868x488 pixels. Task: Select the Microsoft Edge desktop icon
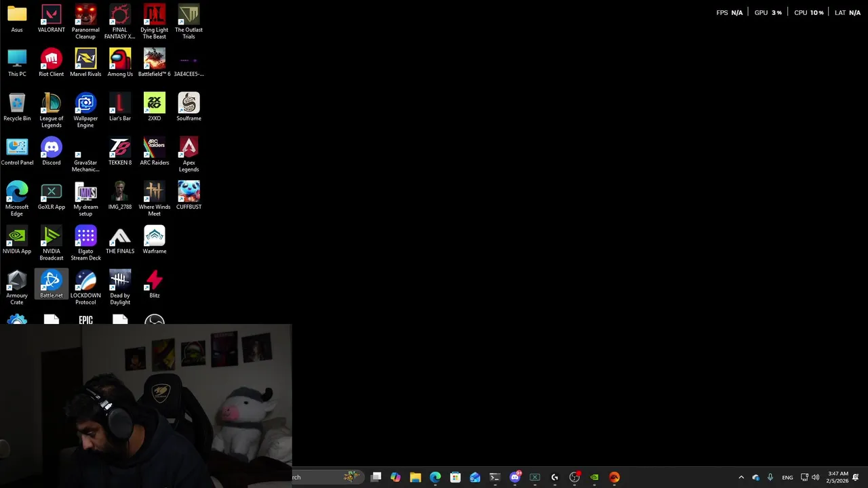click(x=17, y=199)
